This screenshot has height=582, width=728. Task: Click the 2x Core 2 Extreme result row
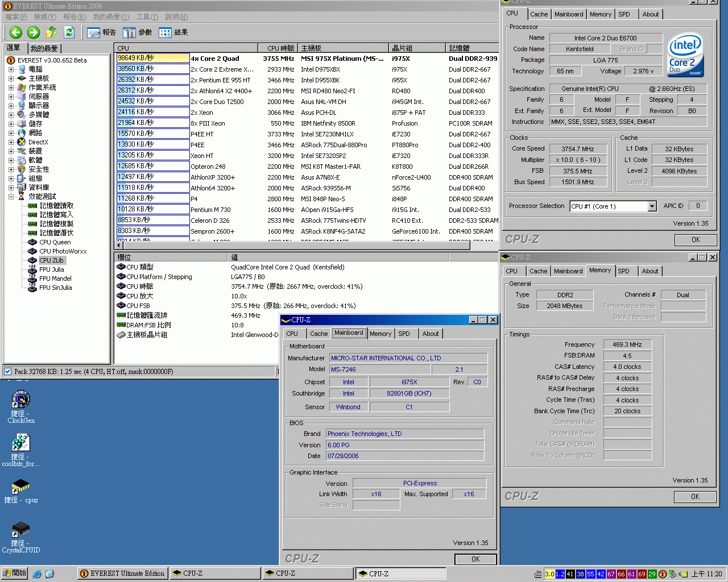pyautogui.click(x=307, y=69)
